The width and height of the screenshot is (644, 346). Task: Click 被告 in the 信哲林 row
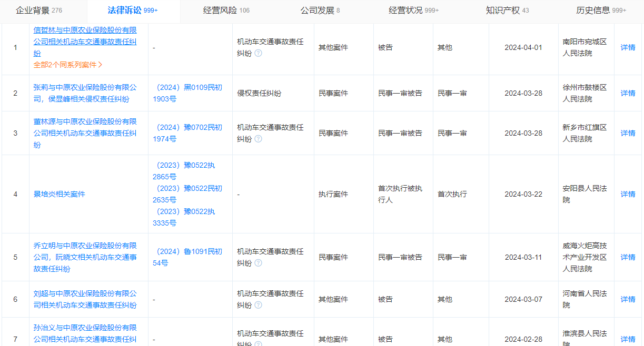click(385, 47)
